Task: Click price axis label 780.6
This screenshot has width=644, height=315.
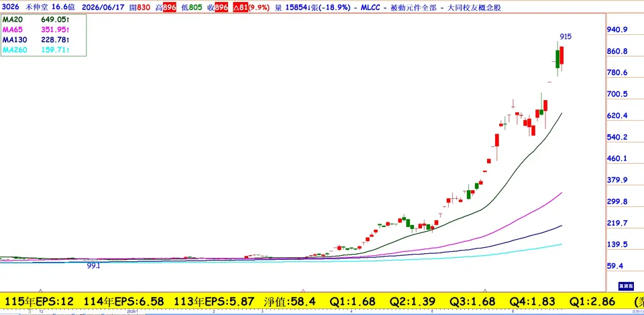Action: pos(617,73)
